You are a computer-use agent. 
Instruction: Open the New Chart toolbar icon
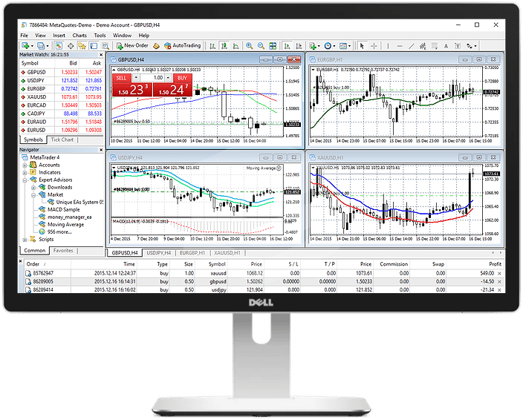[25, 45]
